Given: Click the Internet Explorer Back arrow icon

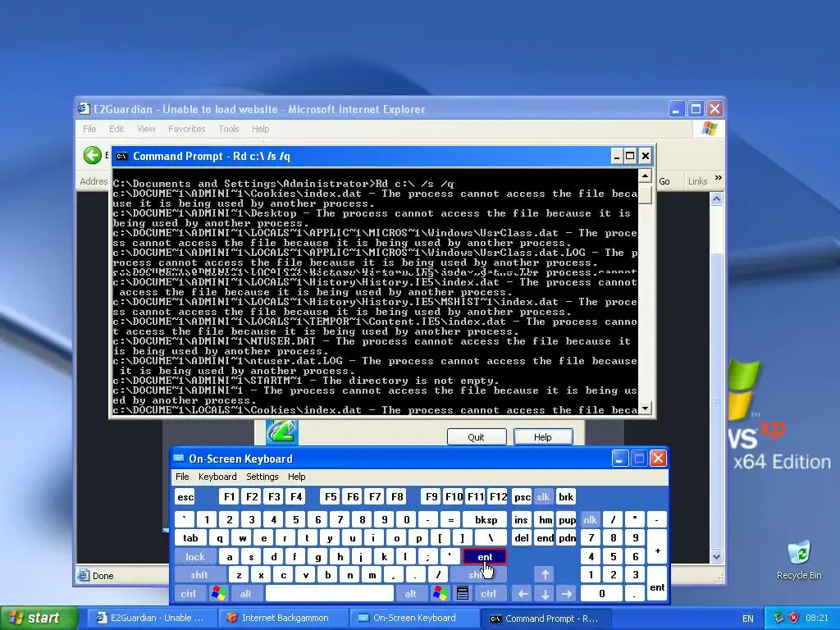Looking at the screenshot, I should (x=92, y=155).
